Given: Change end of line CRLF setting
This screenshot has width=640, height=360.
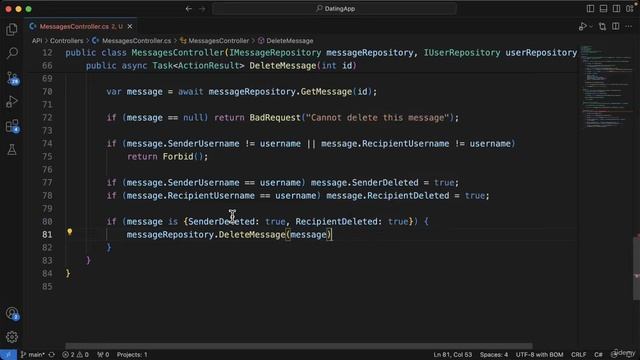Looking at the screenshot, I should click(578, 355).
